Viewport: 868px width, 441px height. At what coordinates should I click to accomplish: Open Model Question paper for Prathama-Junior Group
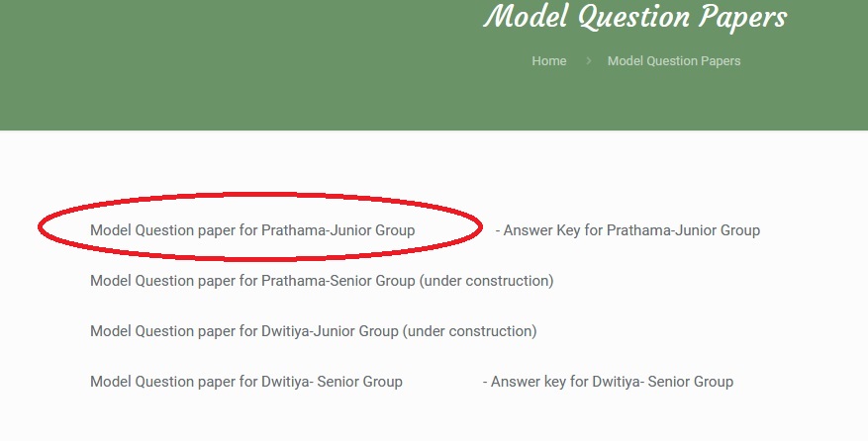click(x=252, y=230)
